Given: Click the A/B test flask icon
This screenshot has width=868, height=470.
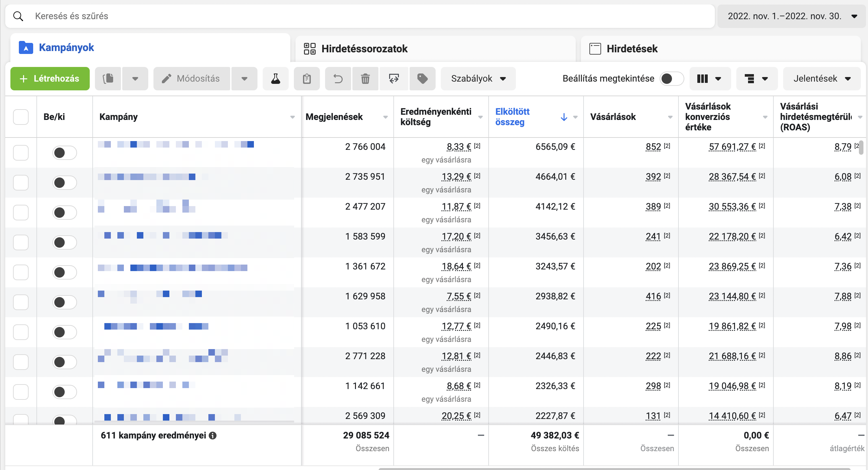Looking at the screenshot, I should tap(275, 79).
